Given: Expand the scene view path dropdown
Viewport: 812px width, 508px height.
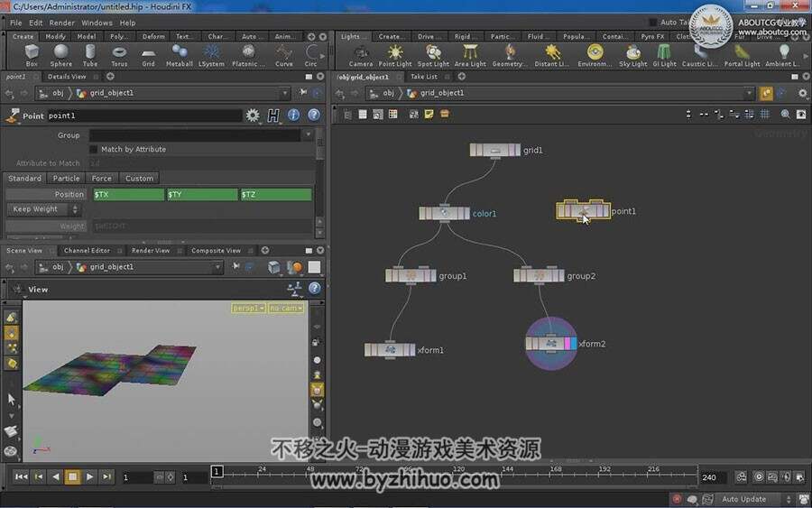Looking at the screenshot, I should click(x=218, y=267).
